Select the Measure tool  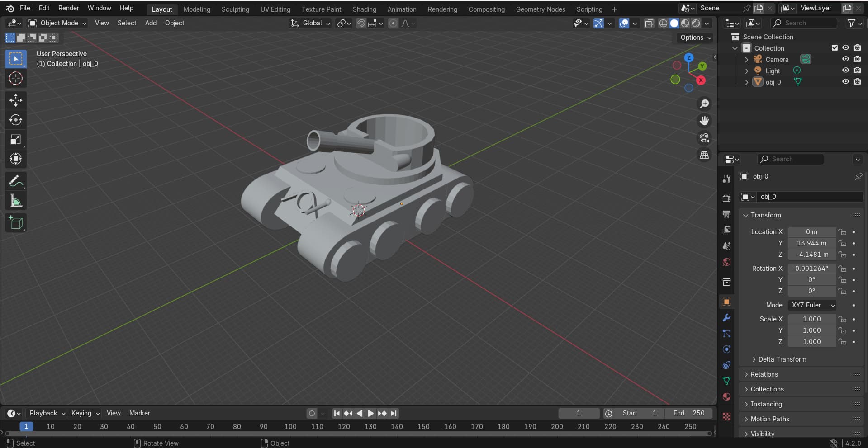[16, 201]
